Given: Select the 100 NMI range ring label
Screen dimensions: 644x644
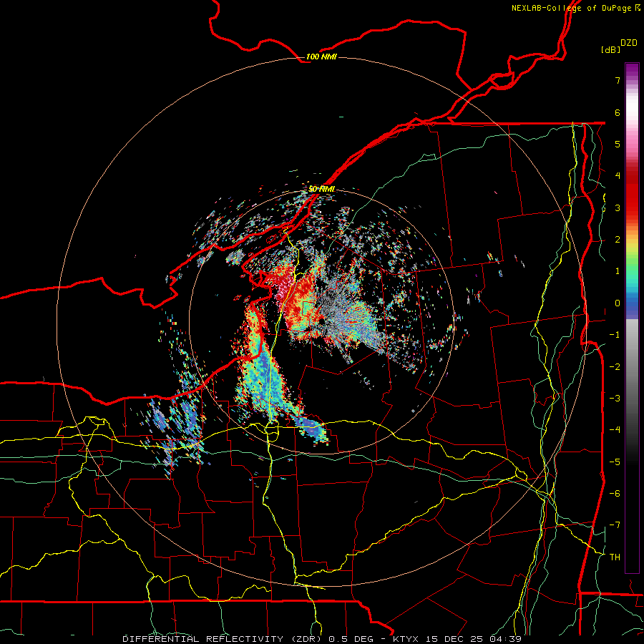Looking at the screenshot, I should pos(321,57).
